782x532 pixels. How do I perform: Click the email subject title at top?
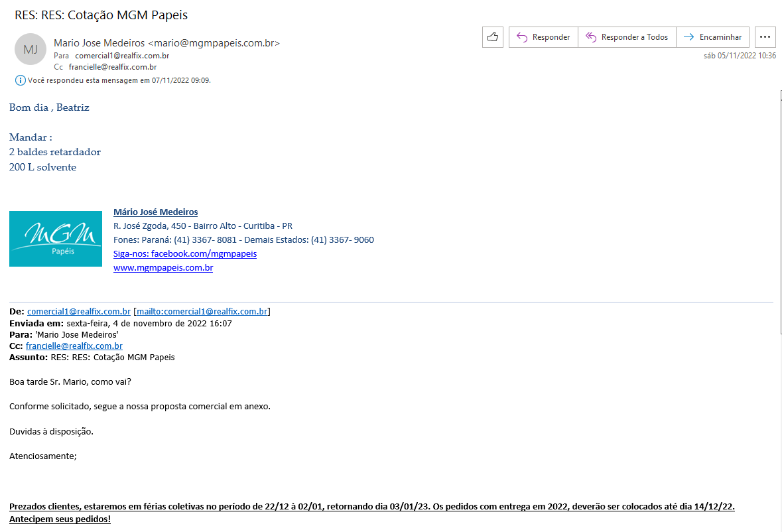tap(101, 15)
